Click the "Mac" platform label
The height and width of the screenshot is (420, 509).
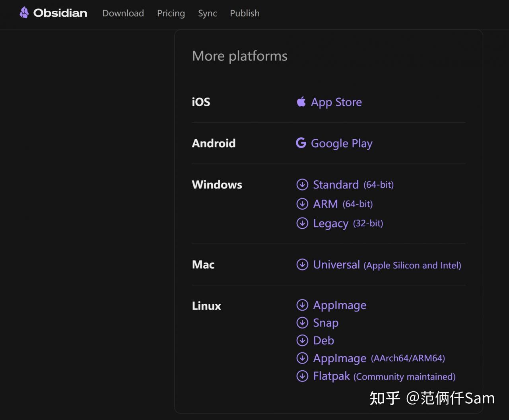203,264
